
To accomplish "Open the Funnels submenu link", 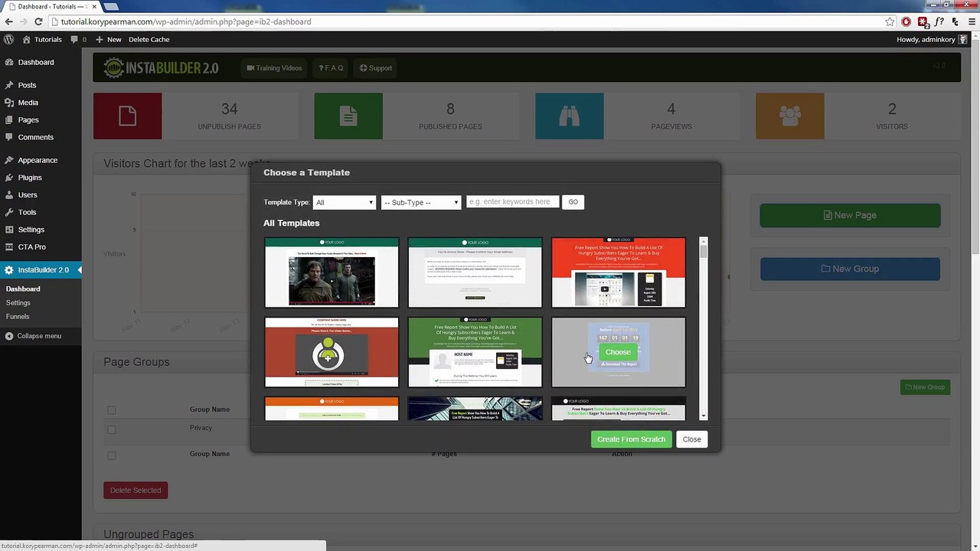I will point(18,317).
